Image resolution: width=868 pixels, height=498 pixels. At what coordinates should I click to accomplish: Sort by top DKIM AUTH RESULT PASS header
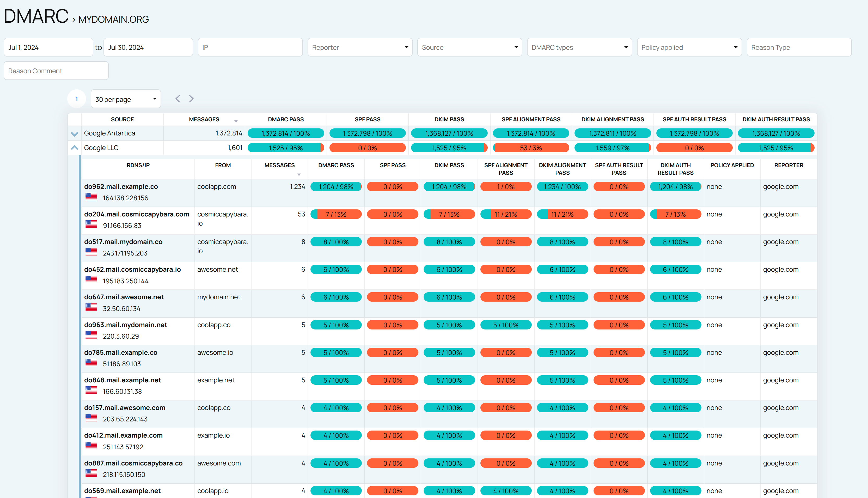pyautogui.click(x=776, y=119)
